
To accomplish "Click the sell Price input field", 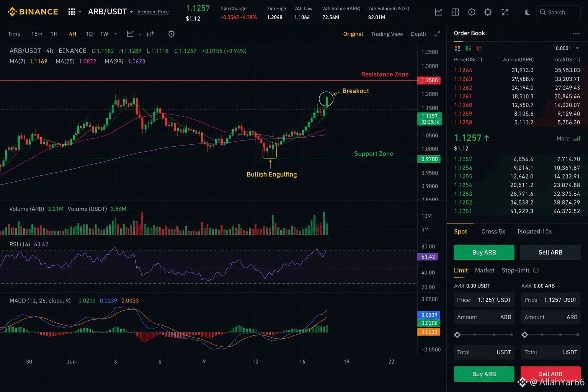I will (550, 300).
